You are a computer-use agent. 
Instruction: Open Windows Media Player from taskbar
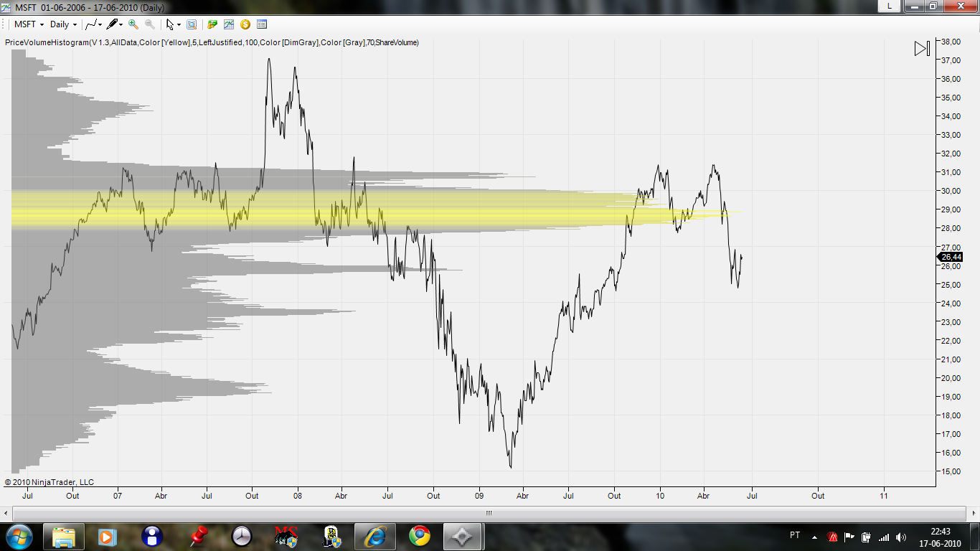point(106,536)
